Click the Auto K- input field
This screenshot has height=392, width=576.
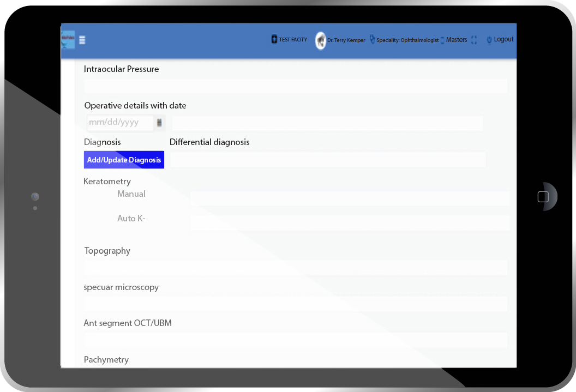click(350, 223)
